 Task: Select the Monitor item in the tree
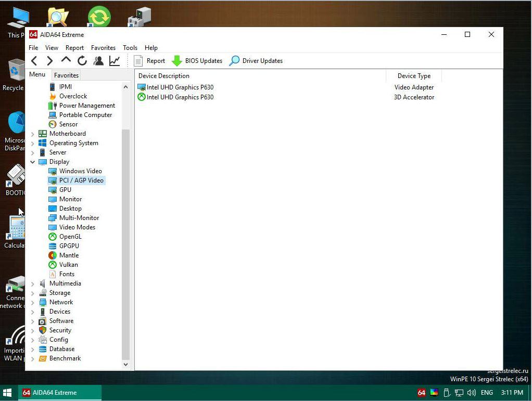coord(70,199)
